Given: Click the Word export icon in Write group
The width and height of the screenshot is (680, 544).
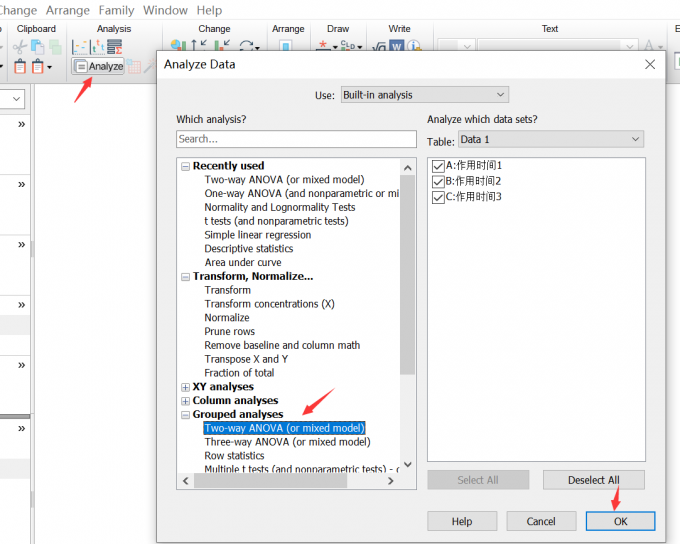Looking at the screenshot, I should (396, 47).
